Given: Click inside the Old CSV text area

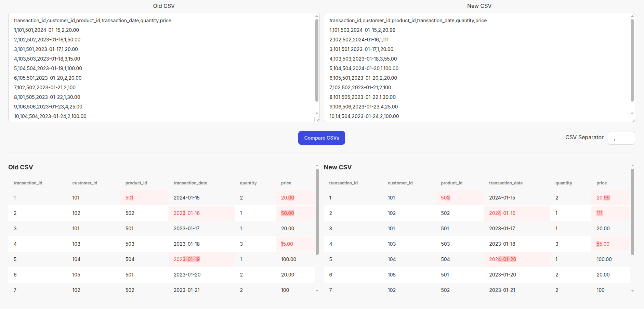Looking at the screenshot, I should tap(164, 67).
